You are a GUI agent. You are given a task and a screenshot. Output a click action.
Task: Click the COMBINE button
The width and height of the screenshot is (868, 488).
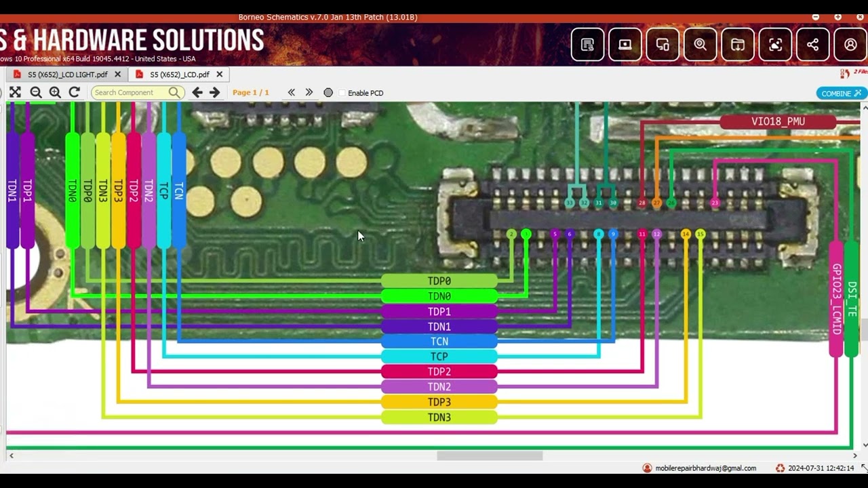tap(841, 94)
